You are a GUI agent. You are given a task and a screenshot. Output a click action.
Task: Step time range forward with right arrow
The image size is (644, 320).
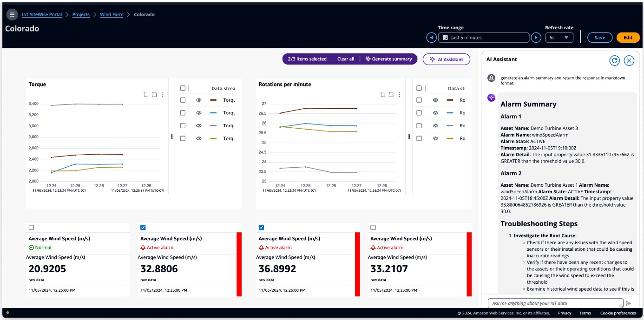(536, 38)
